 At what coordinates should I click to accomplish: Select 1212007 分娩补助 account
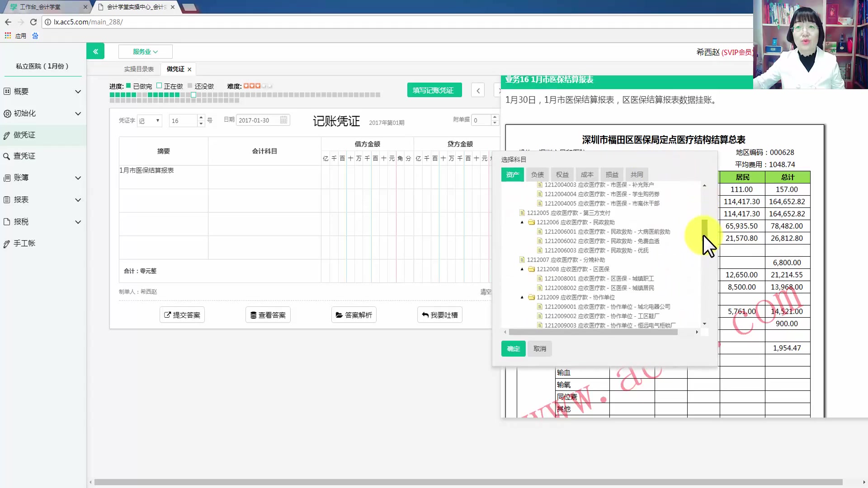click(x=566, y=260)
